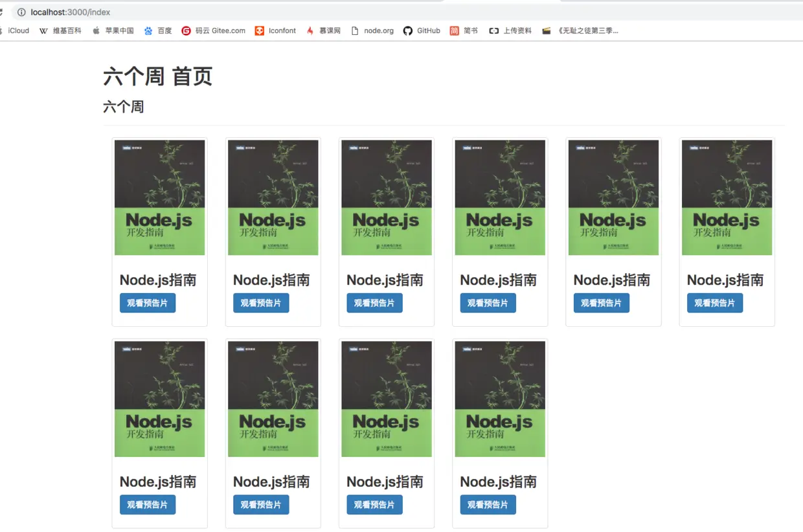The height and width of the screenshot is (532, 803).
Task: Open the sixth Node.js book cover, top row
Action: click(x=727, y=197)
